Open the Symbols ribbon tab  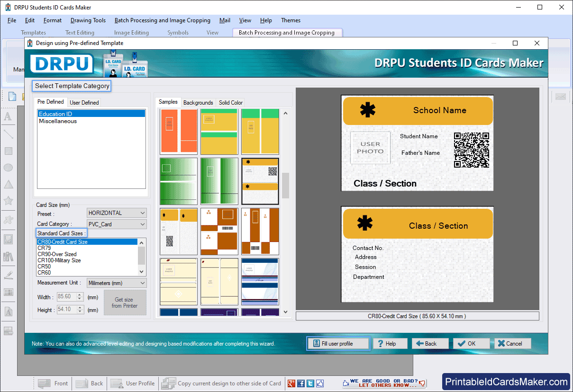tap(178, 33)
